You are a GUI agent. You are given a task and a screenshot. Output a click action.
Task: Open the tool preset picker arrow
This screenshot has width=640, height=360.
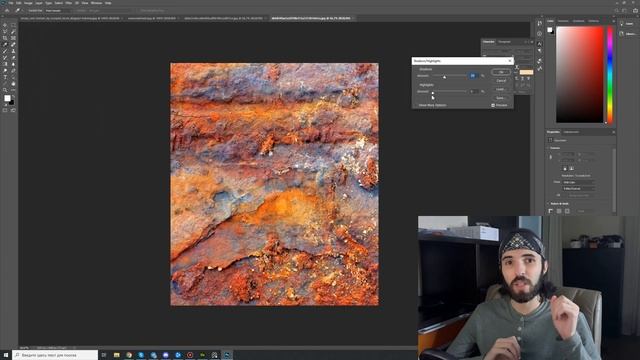[x=22, y=11]
